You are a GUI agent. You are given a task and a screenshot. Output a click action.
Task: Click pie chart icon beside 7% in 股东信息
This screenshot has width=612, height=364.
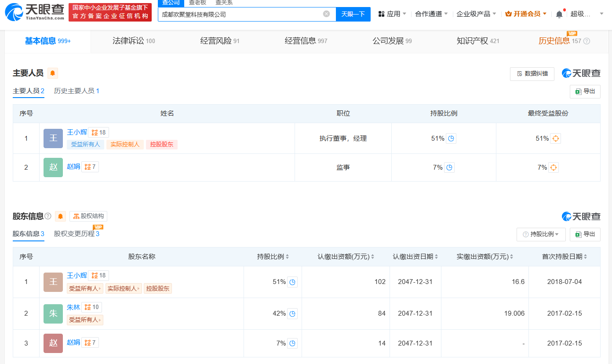point(292,343)
